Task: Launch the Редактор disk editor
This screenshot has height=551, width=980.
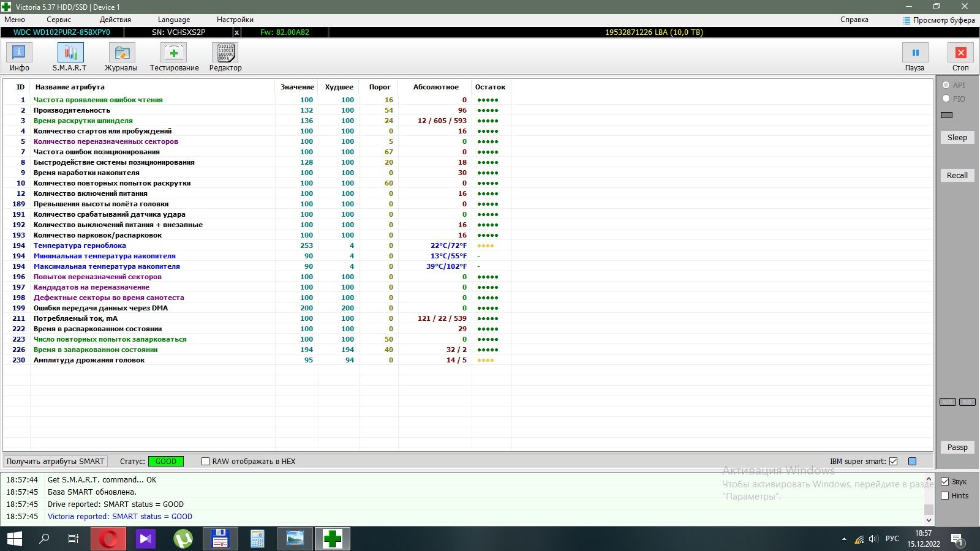Action: (225, 58)
